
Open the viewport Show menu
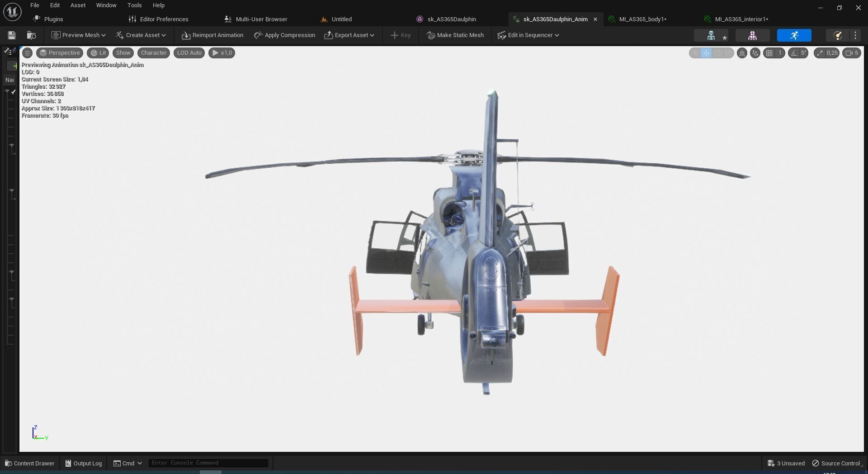point(123,53)
